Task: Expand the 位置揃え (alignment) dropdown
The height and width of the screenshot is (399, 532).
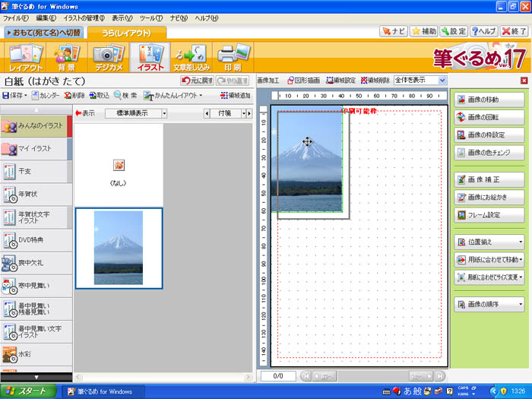Action: (489, 242)
